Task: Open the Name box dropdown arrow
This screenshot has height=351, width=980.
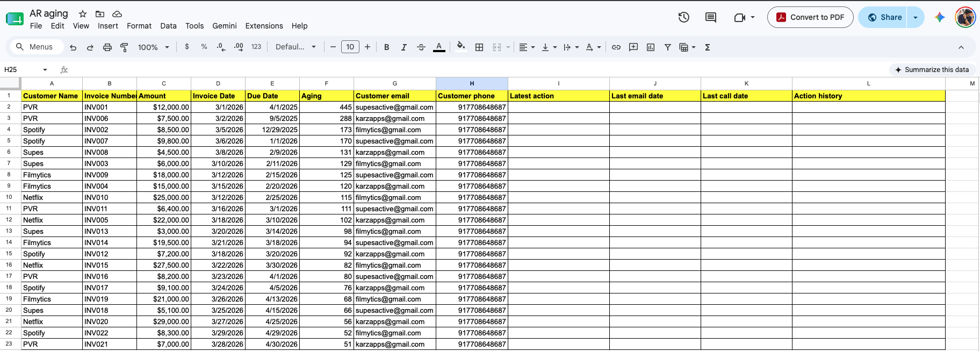Action: (x=45, y=69)
